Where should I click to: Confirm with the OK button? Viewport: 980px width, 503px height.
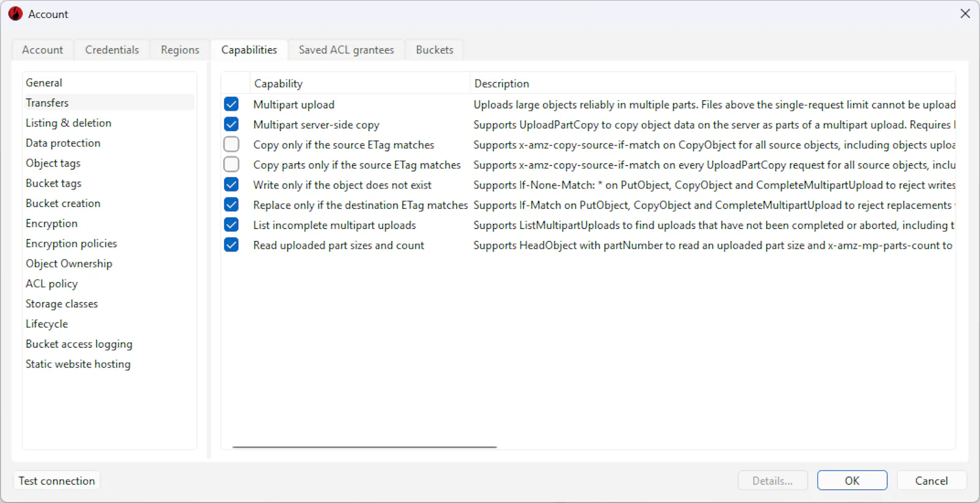852,481
